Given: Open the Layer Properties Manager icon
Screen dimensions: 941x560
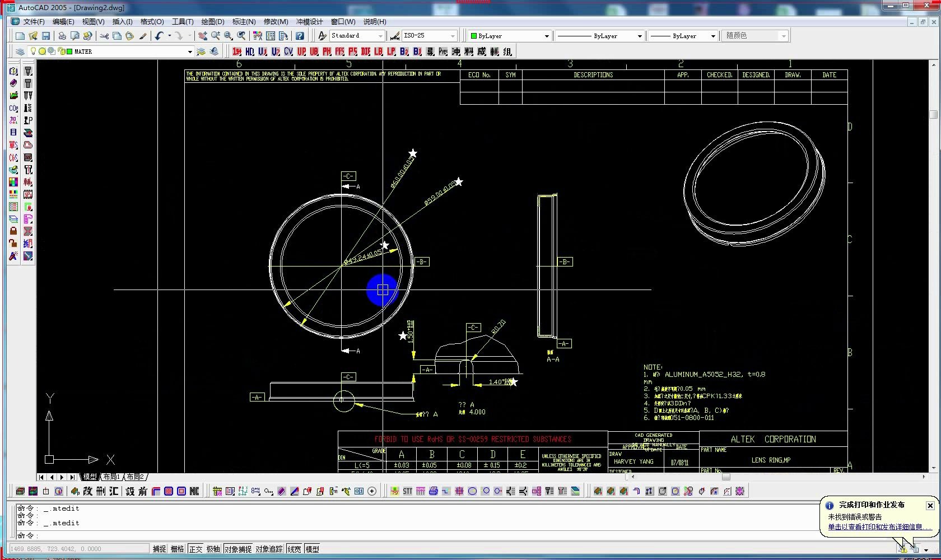Looking at the screenshot, I should click(20, 52).
